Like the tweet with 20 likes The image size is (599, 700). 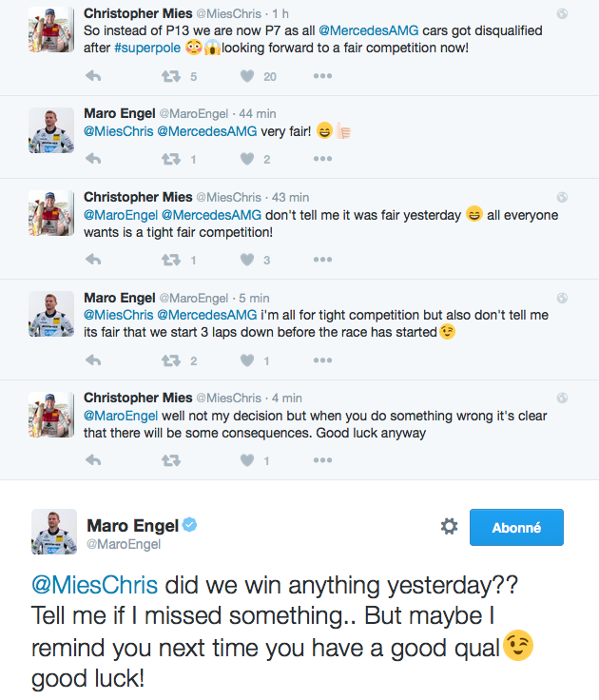pyautogui.click(x=247, y=76)
